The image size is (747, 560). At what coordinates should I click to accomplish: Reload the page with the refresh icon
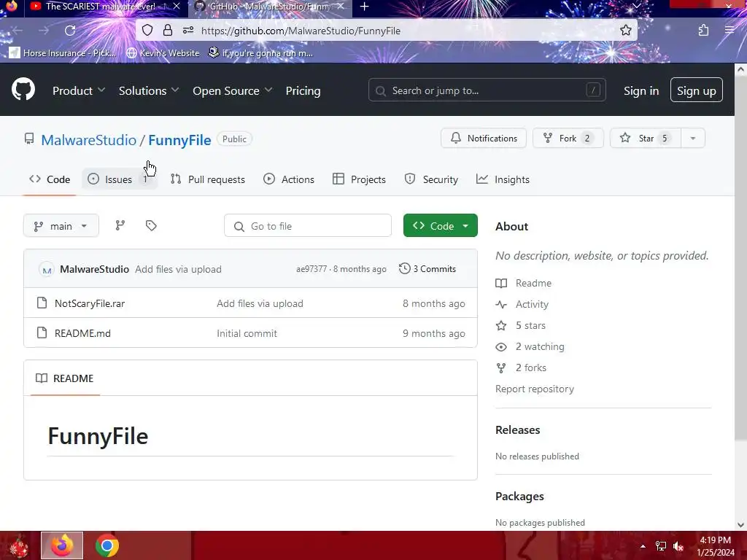click(x=70, y=31)
